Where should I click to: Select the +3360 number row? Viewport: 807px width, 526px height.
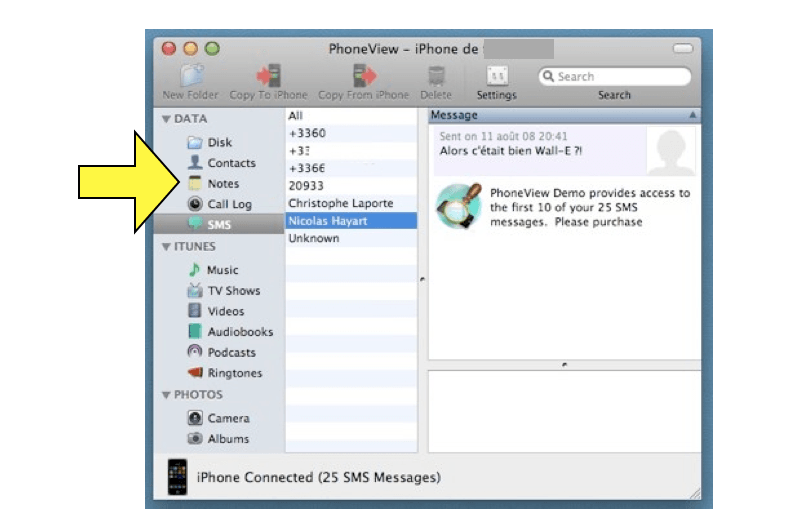351,133
